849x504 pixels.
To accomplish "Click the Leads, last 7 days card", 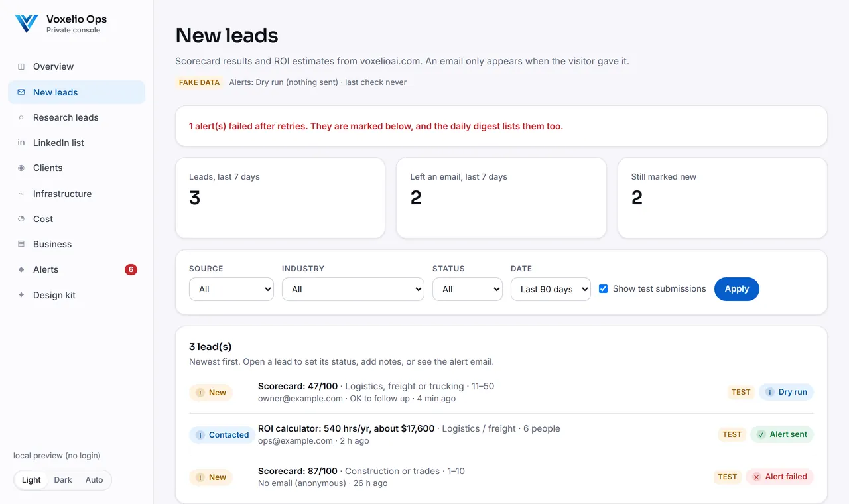I will 280,198.
